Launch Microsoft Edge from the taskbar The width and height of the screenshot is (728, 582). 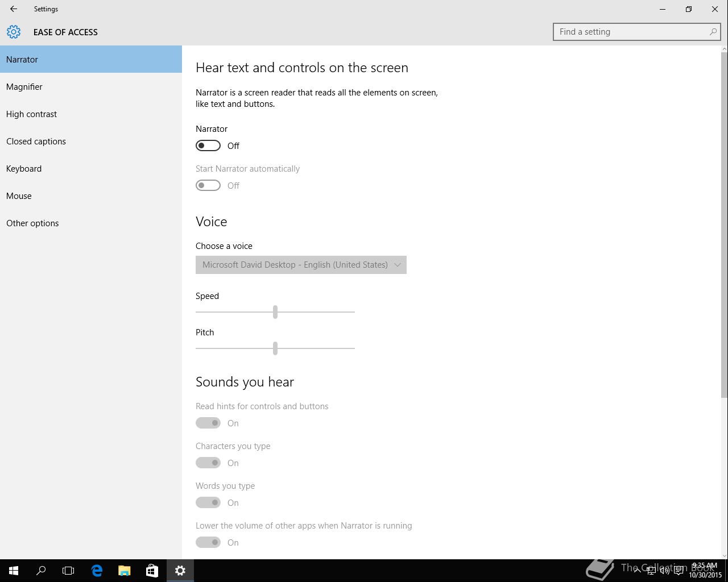97,571
